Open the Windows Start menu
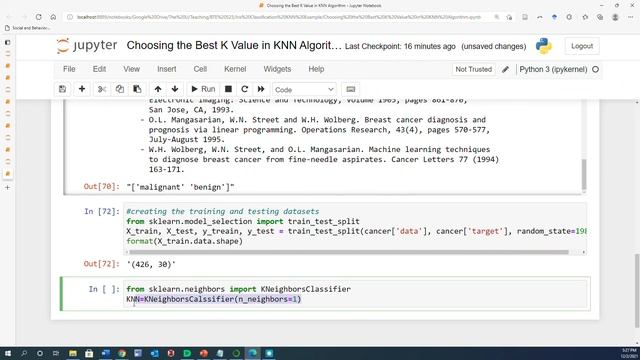The image size is (640, 360). pyautogui.click(x=8, y=353)
